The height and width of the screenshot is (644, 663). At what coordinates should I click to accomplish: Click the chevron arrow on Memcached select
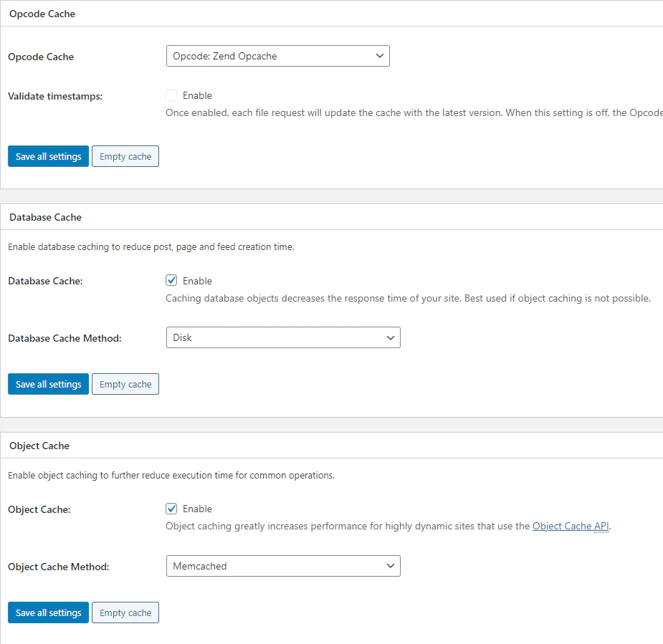pos(390,566)
